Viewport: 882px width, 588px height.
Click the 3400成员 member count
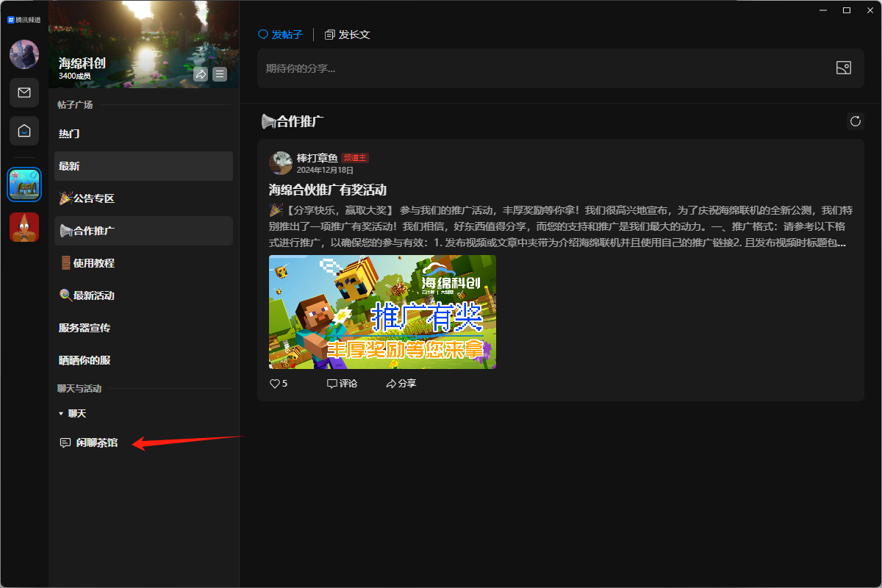pos(75,76)
